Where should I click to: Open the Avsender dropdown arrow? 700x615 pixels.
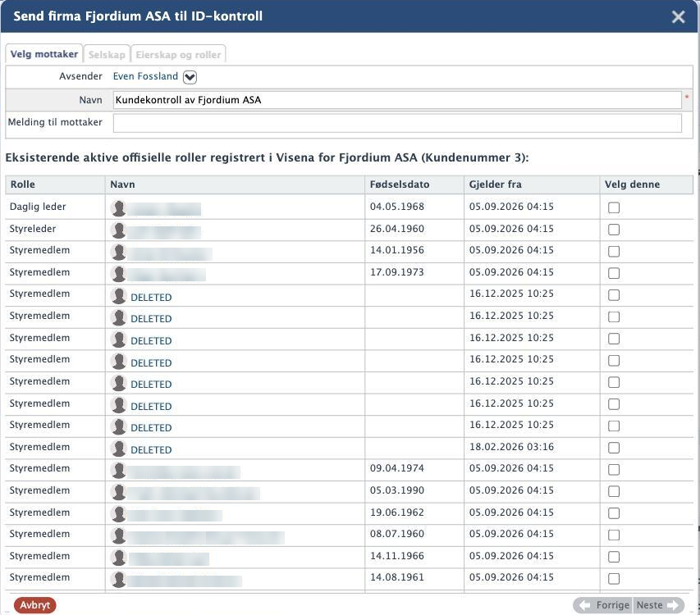pyautogui.click(x=190, y=77)
